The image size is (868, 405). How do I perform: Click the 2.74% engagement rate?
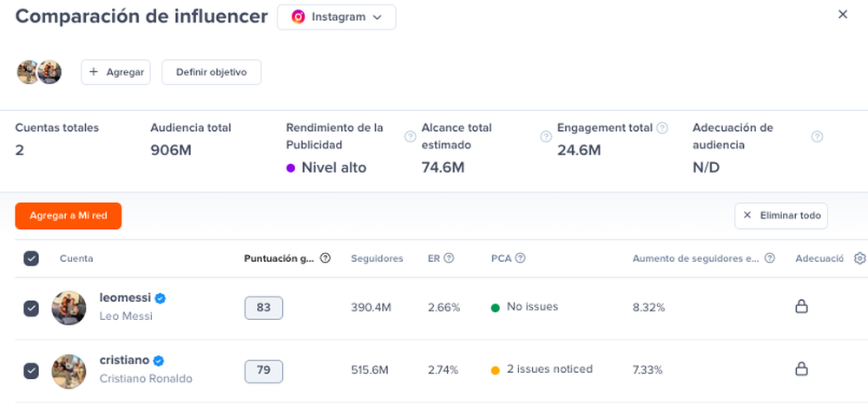[x=443, y=370]
